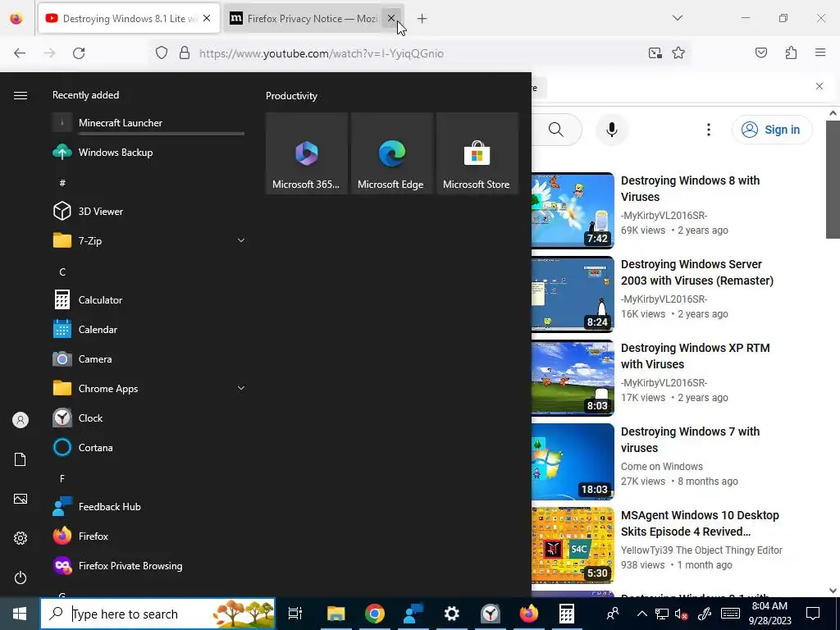Viewport: 840px width, 630px height.
Task: Go back in Firefox
Action: coord(20,53)
